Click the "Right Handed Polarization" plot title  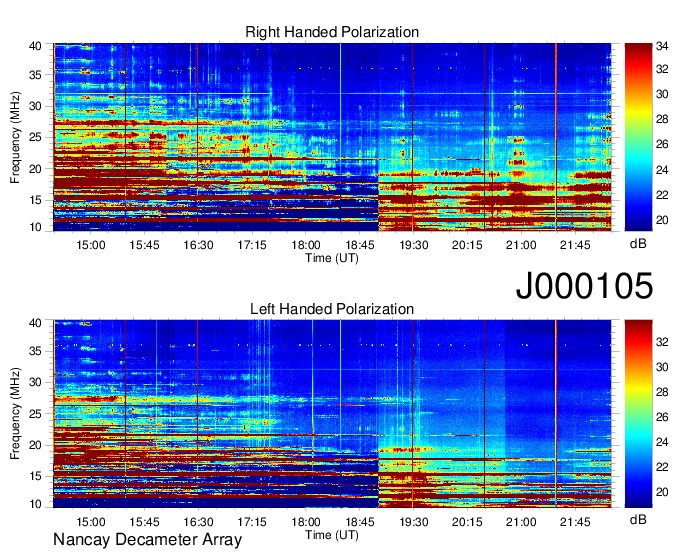[x=332, y=32]
